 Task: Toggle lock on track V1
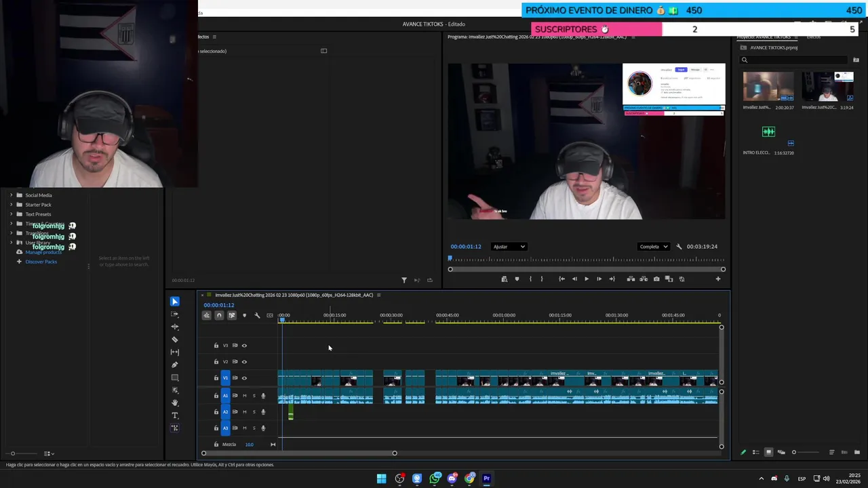click(216, 378)
